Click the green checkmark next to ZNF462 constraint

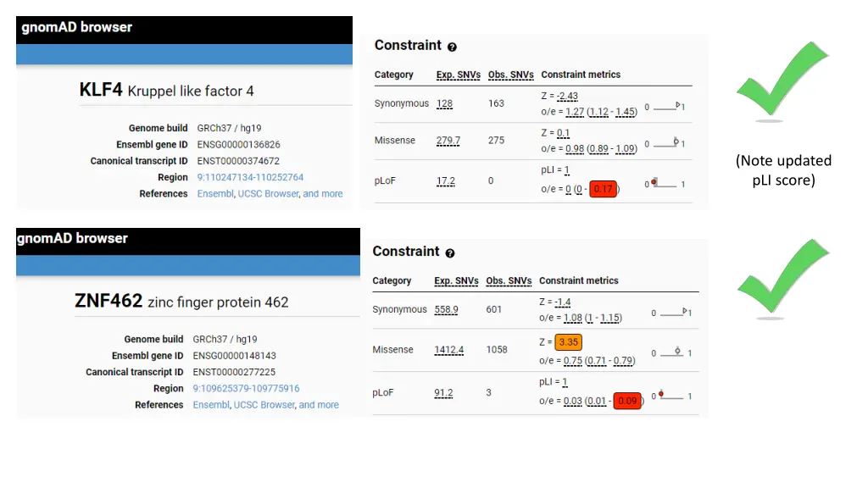pos(782,276)
